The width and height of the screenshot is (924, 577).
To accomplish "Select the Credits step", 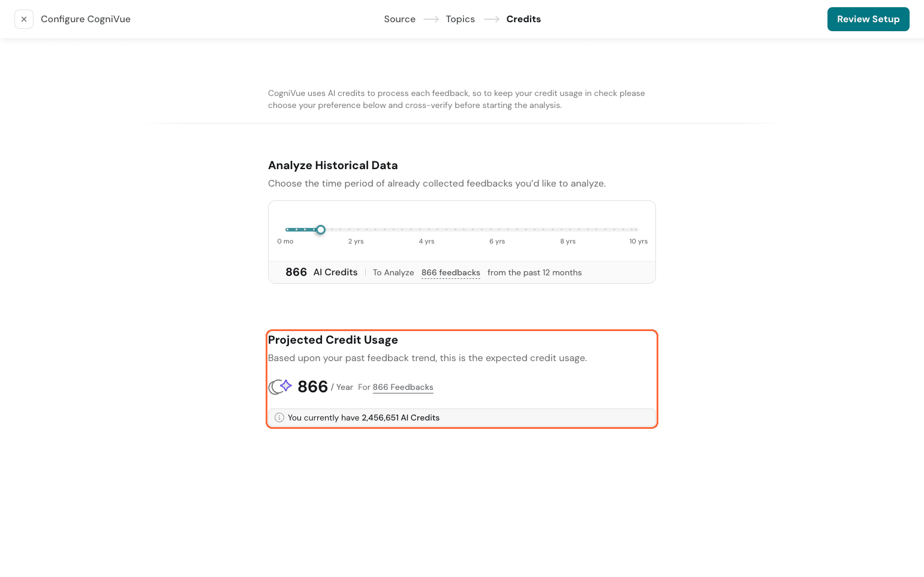I will point(523,19).
